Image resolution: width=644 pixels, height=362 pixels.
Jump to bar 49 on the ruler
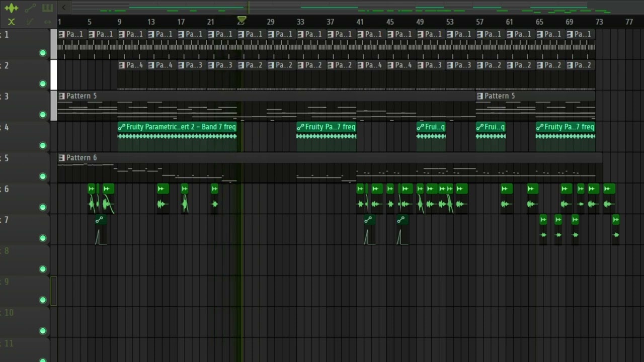pos(420,22)
